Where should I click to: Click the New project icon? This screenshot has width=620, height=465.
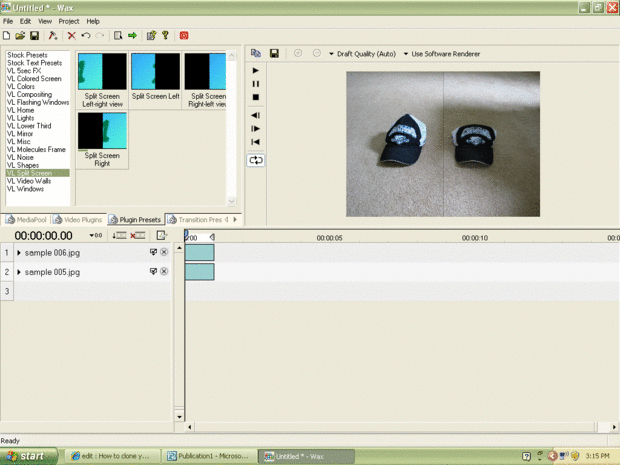pos(6,36)
